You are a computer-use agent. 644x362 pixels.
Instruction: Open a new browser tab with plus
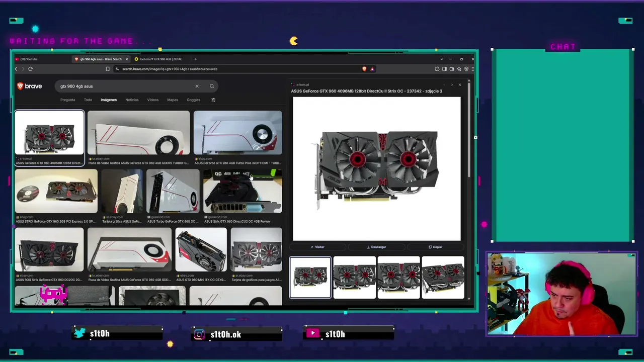pos(196,59)
